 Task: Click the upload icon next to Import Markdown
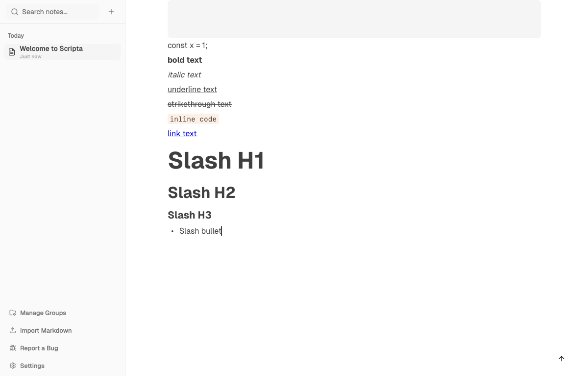click(x=12, y=330)
